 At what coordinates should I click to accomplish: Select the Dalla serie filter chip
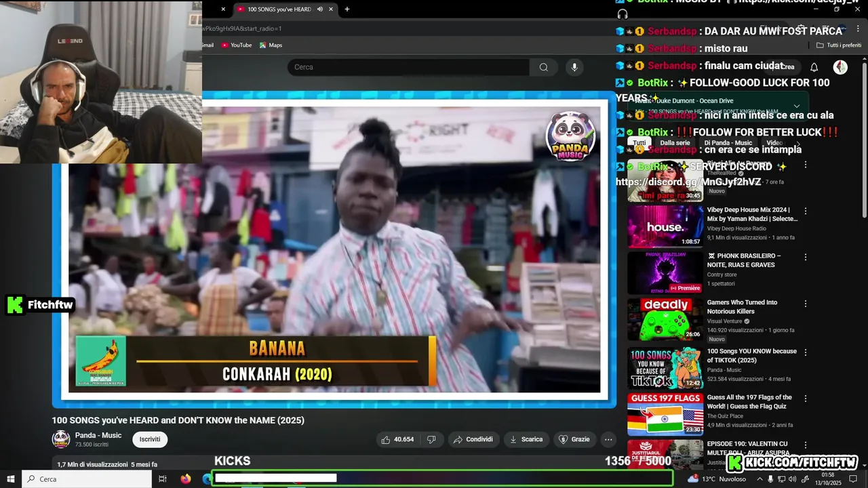pyautogui.click(x=675, y=143)
